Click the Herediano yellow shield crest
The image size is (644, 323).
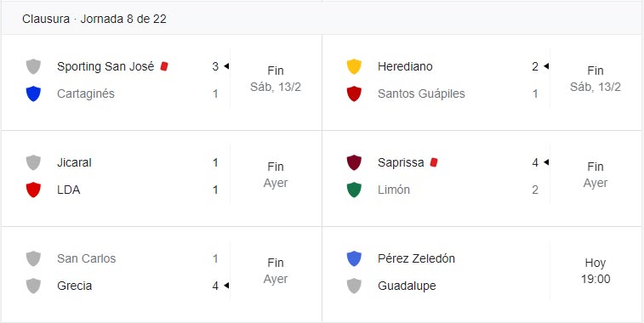tap(354, 66)
